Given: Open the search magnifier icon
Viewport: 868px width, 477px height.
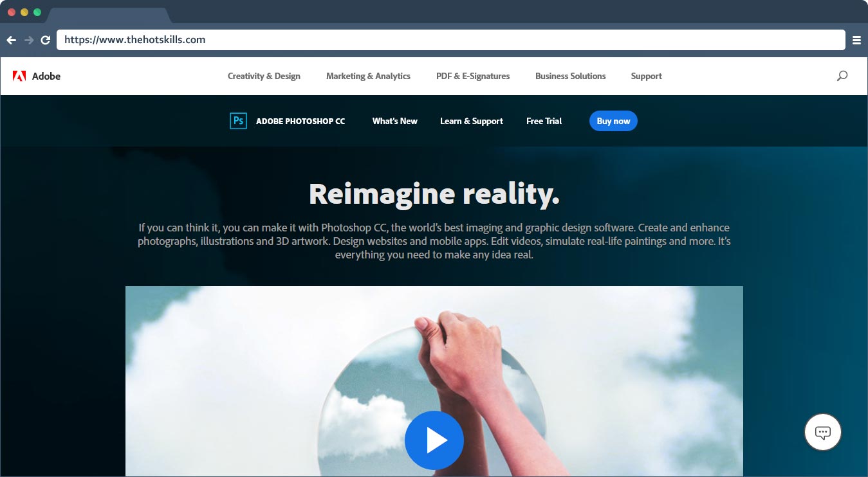Looking at the screenshot, I should pos(842,76).
